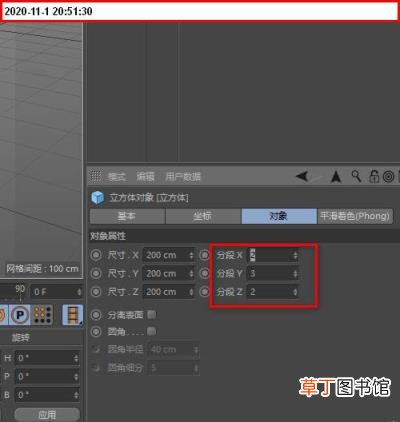Click stepper arrows of B rotation field
Image resolution: width=400 pixels, height=422 pixels.
[76, 395]
